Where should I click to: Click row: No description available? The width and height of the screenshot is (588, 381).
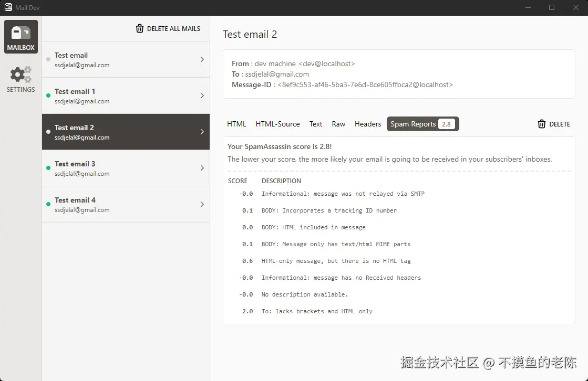(304, 294)
